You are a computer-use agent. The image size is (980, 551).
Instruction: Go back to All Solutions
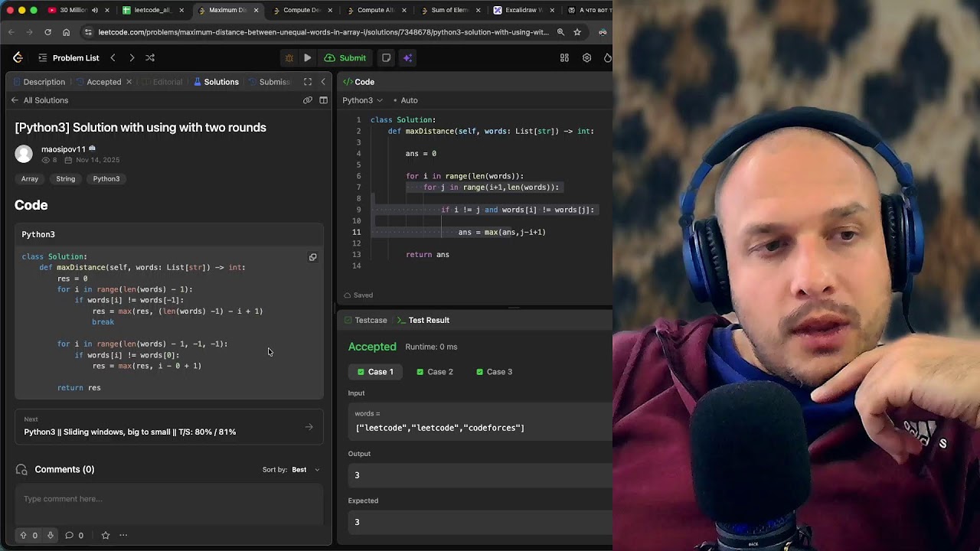click(40, 100)
